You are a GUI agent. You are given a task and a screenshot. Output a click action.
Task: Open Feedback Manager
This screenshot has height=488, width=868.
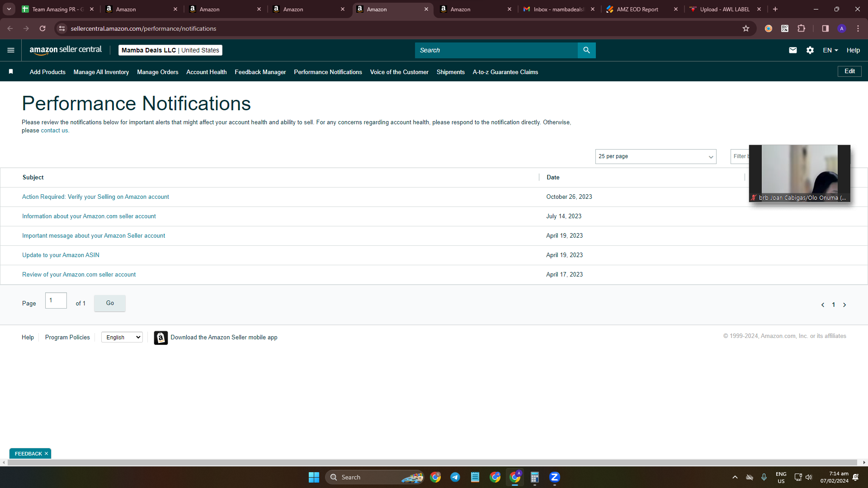point(260,72)
